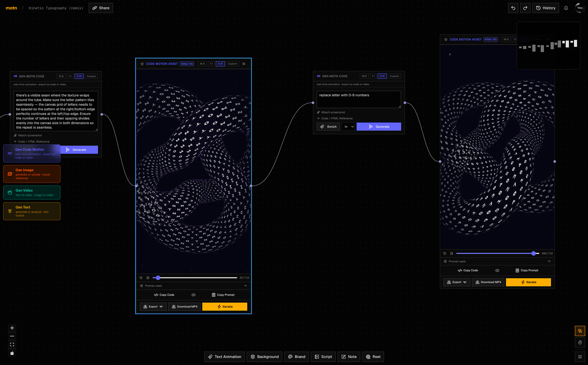588x365 pixels.
Task: Click the lock icon in bottom-left controls
Action: coord(12,353)
